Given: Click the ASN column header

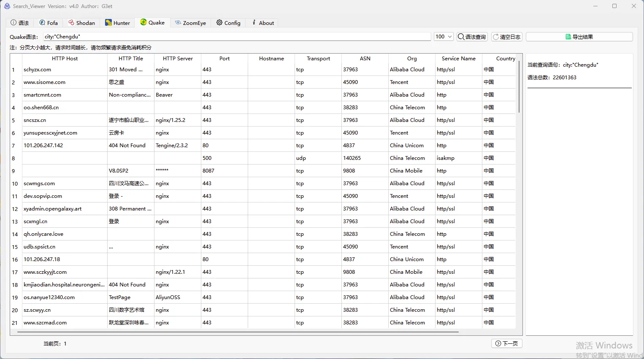Looking at the screenshot, I should pos(365,59).
